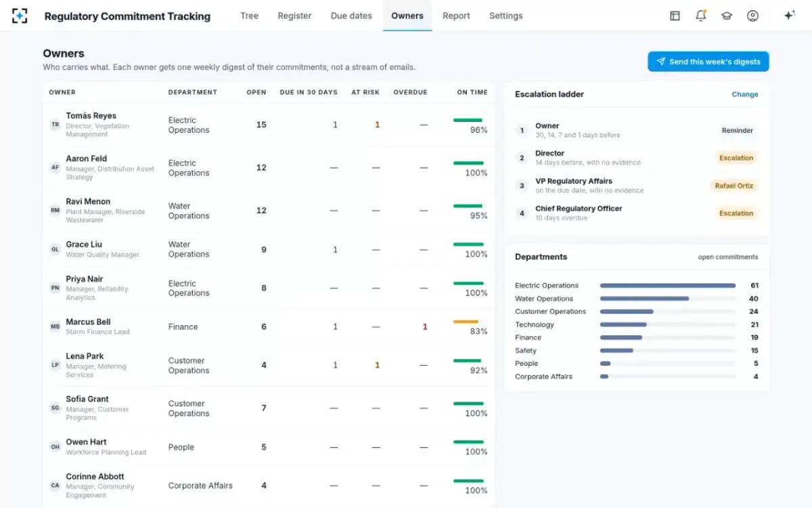Click the name Priya Nair
This screenshot has width=812, height=508.
[x=85, y=279]
